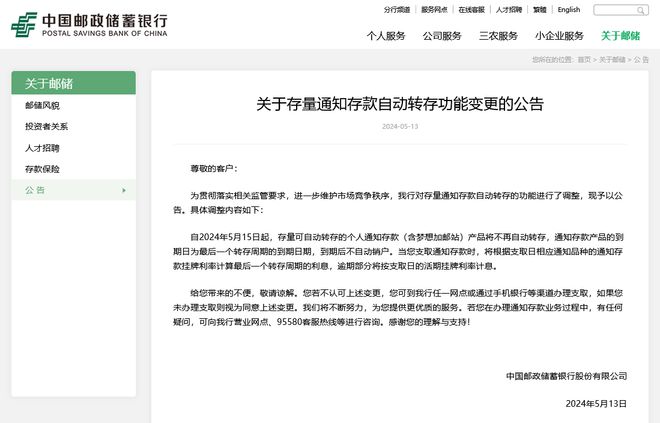
Task: Click the publish date 2024-05-13
Action: [400, 126]
